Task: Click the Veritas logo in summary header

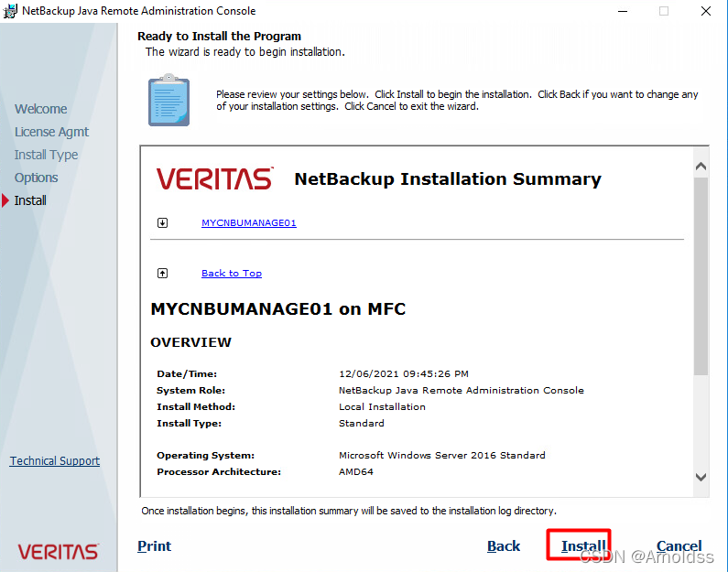Action: [x=215, y=178]
